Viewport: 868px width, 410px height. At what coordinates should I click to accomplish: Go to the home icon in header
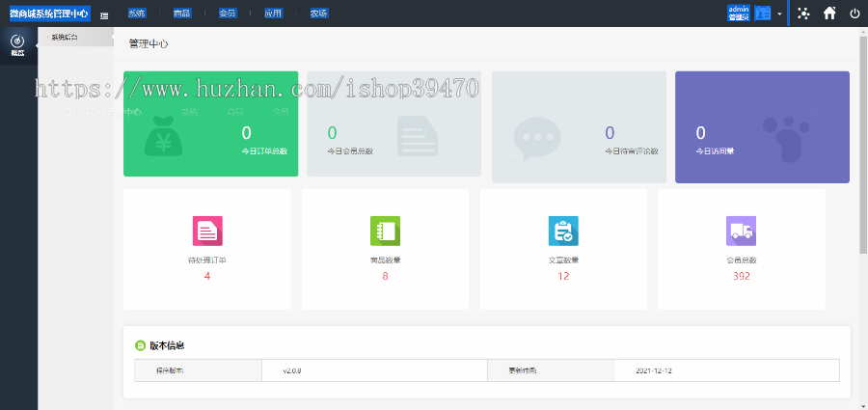tap(829, 14)
